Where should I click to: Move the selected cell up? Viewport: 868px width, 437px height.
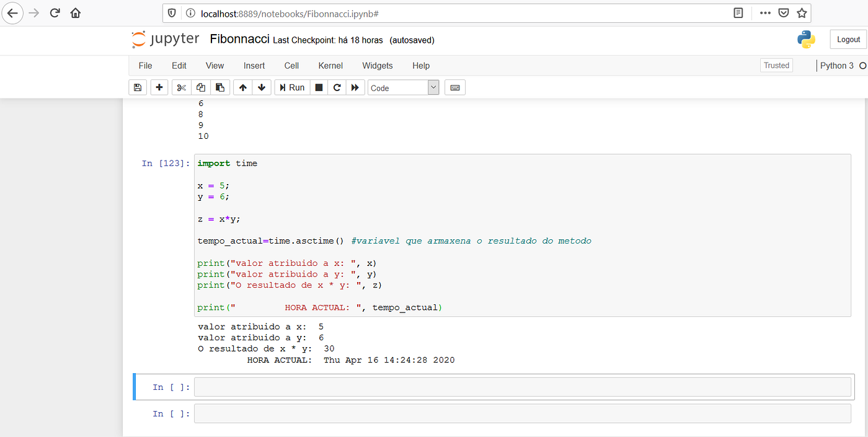coord(242,87)
